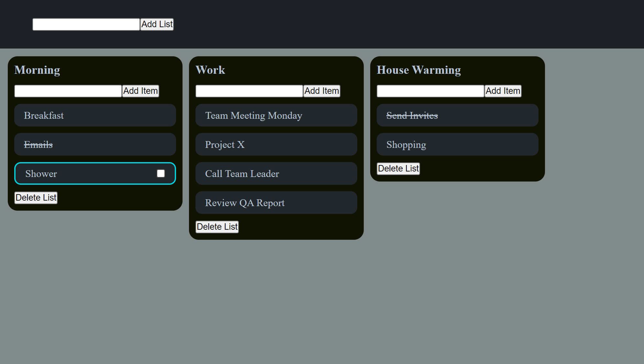This screenshot has width=644, height=364.
Task: Click the Work list's item input field
Action: coord(249,91)
